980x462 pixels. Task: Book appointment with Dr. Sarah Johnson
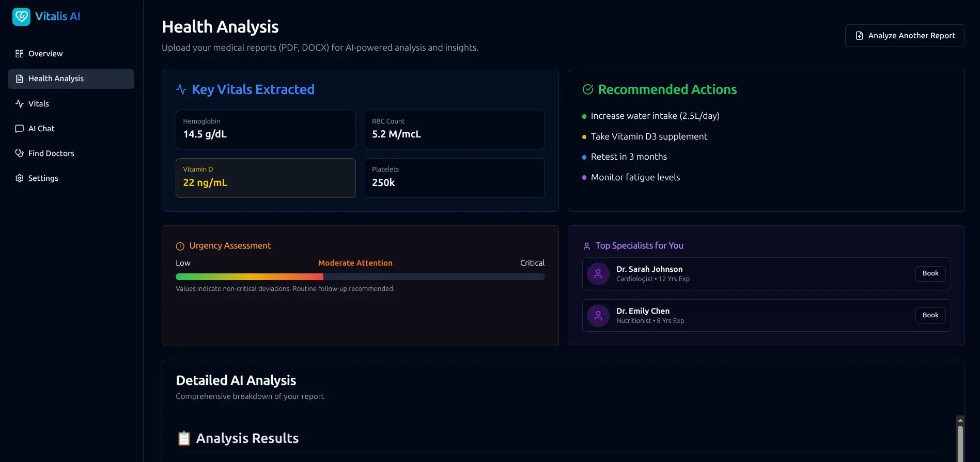[x=930, y=273]
